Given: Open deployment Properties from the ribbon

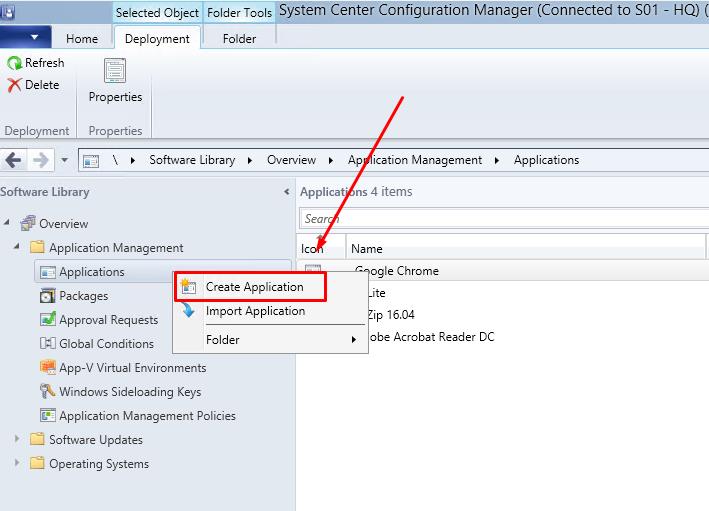Looking at the screenshot, I should click(115, 81).
